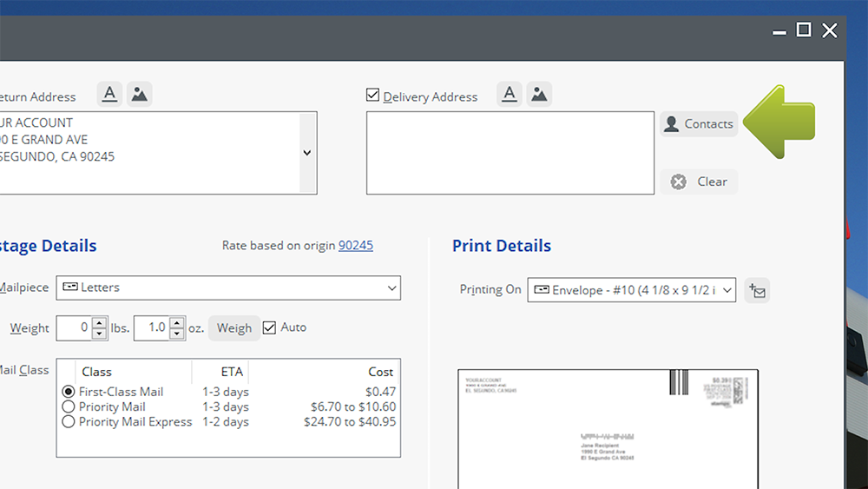Image resolution: width=868 pixels, height=489 pixels.
Task: Clear the delivery address
Action: coord(699,182)
